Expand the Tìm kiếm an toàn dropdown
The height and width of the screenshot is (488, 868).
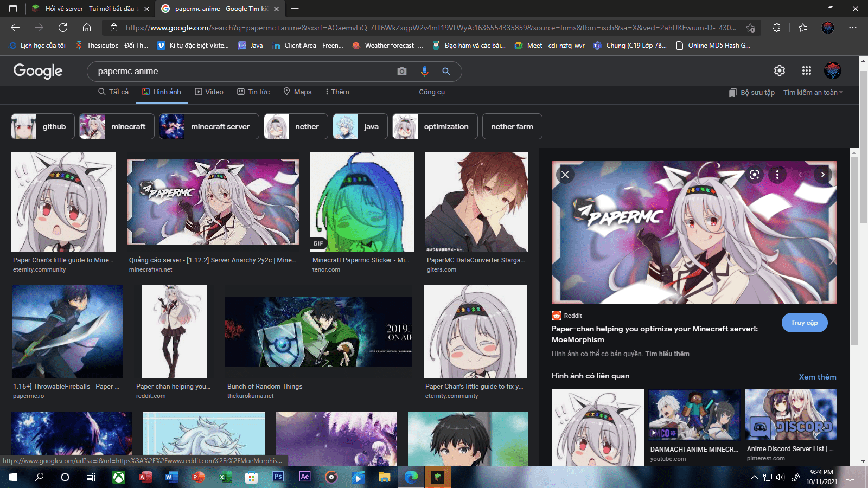[x=813, y=93]
